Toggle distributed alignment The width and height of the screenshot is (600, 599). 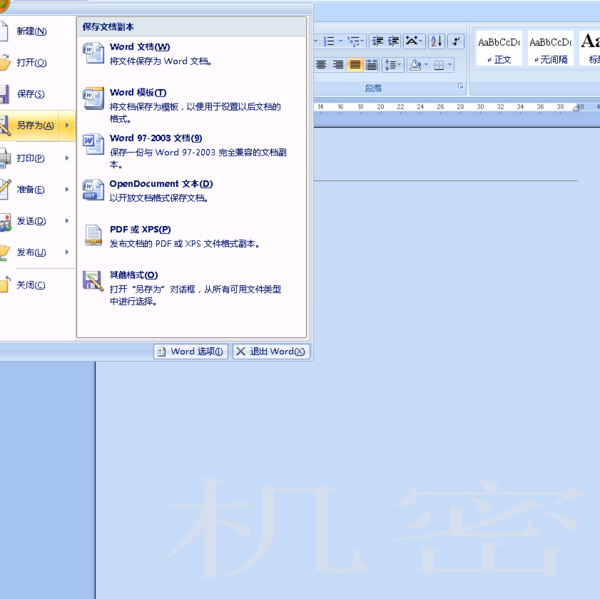coord(371,65)
